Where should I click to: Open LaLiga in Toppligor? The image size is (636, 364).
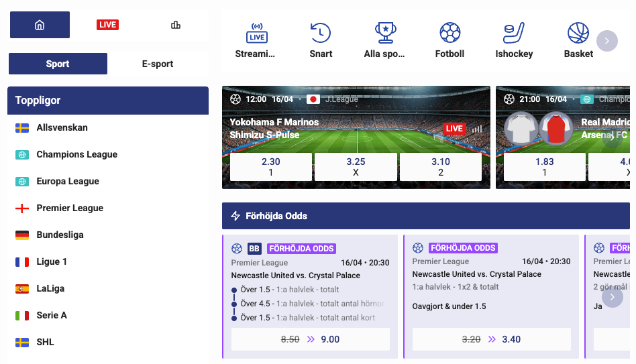(108, 288)
